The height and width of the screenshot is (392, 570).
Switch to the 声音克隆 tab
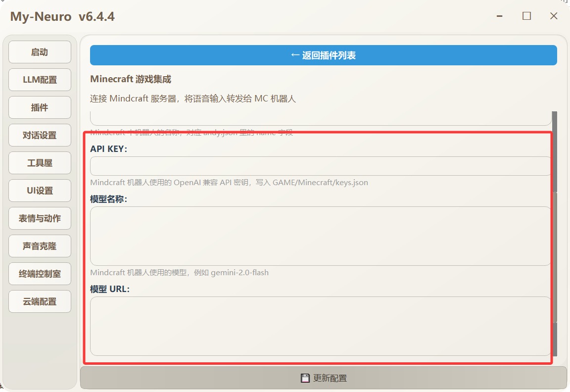pos(40,246)
